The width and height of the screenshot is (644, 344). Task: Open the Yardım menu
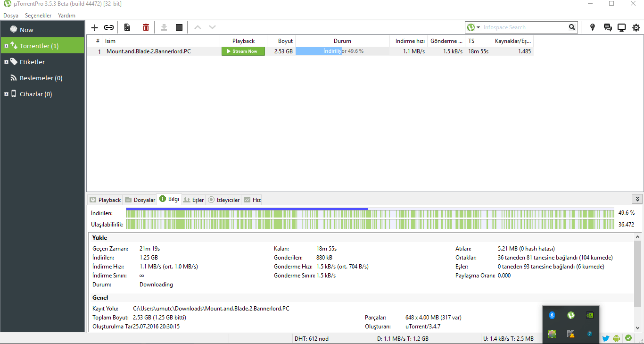66,16
